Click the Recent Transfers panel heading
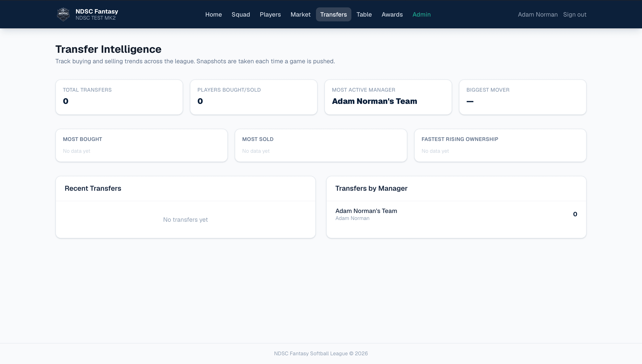 tap(93, 188)
